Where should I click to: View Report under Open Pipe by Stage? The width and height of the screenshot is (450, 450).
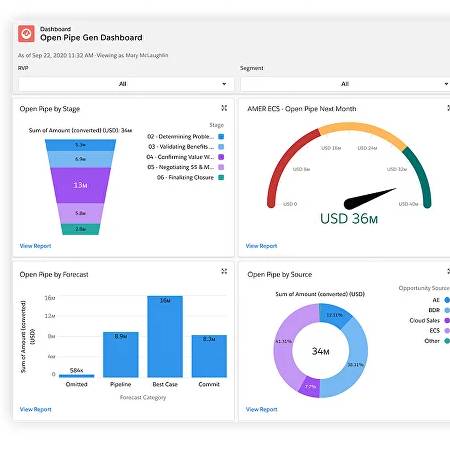pyautogui.click(x=35, y=246)
